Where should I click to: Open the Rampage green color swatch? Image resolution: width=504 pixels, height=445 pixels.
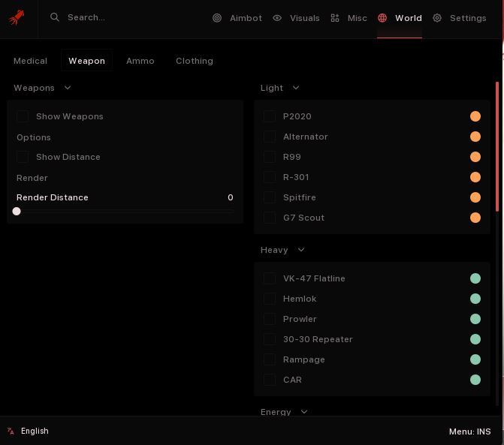tap(475, 359)
